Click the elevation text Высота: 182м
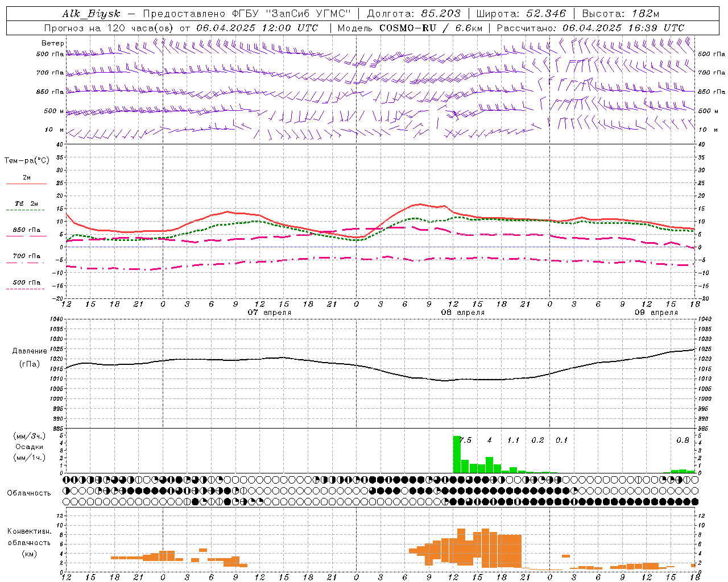 [x=621, y=14]
